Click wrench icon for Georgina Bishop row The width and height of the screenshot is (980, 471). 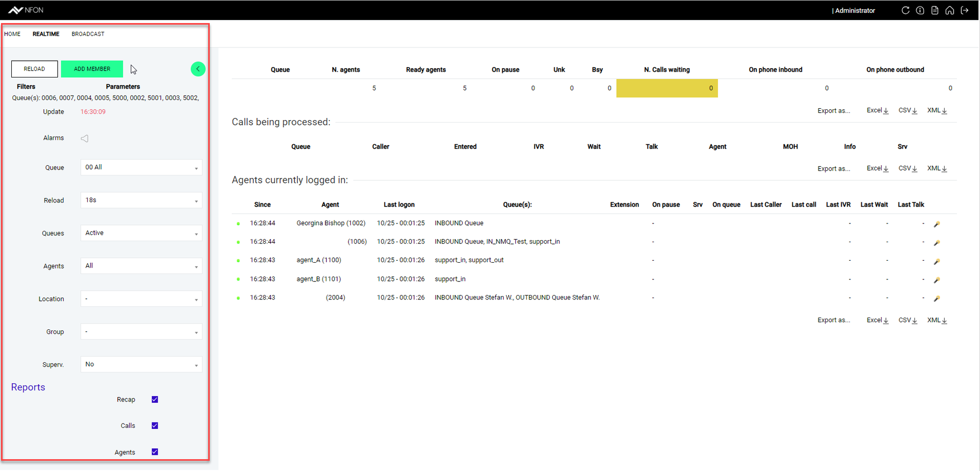pyautogui.click(x=936, y=224)
